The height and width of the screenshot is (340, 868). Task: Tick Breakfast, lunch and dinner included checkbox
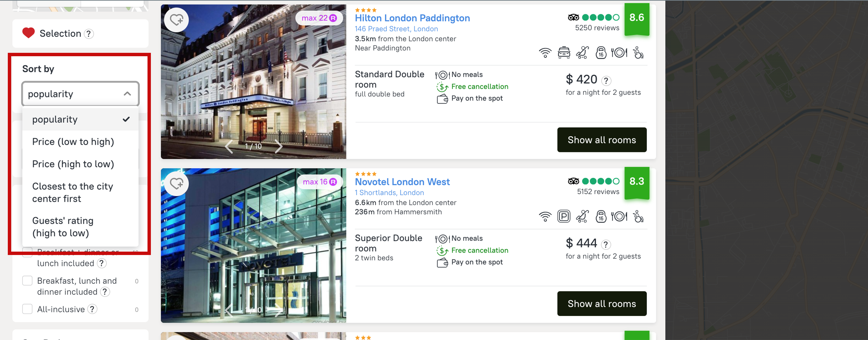pos(27,281)
